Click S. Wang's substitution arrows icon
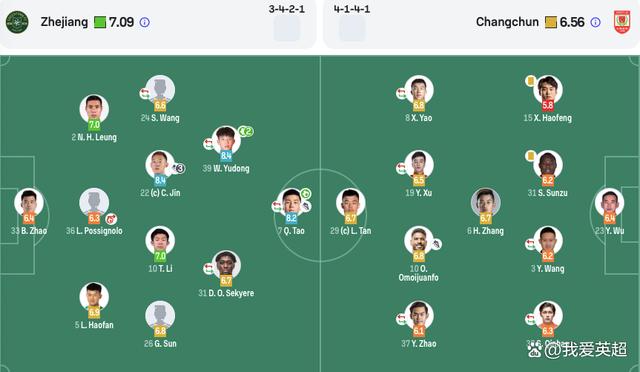This screenshot has height=372, width=640. pos(145,94)
